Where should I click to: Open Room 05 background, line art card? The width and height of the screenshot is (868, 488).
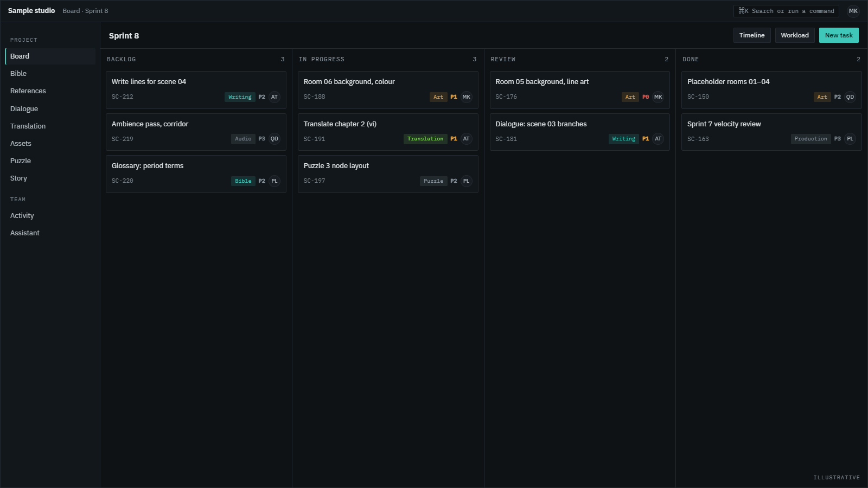coord(580,90)
